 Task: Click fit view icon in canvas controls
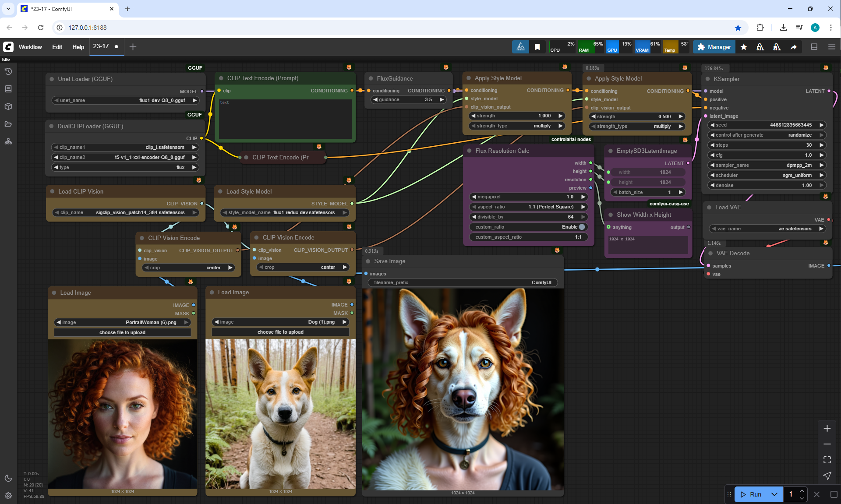(x=827, y=460)
